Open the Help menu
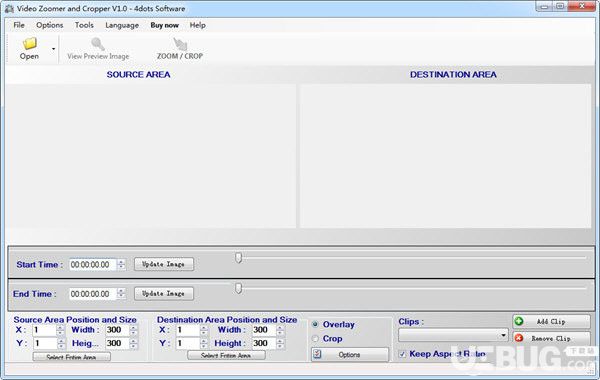Image resolution: width=600 pixels, height=380 pixels. tap(197, 25)
